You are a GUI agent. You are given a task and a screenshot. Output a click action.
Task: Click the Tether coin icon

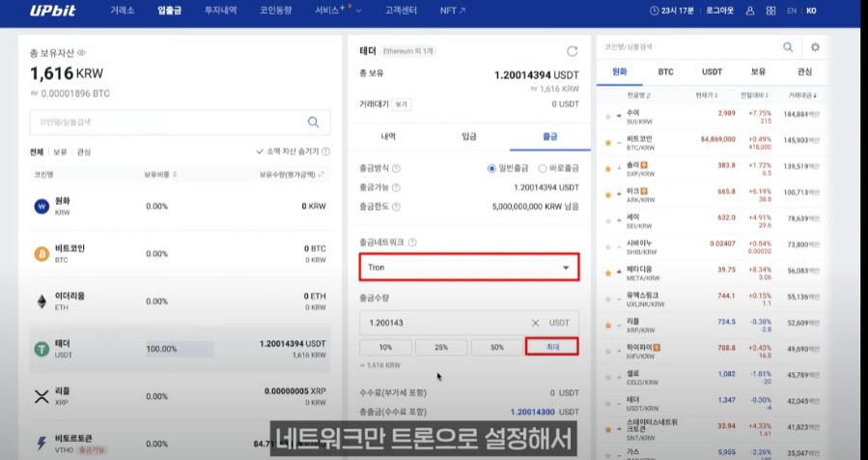coord(42,349)
